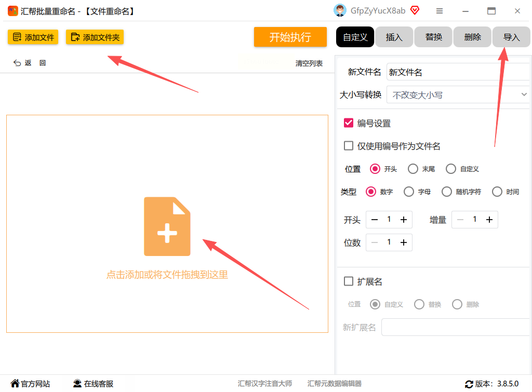The image size is (532, 392).
Task: Enable 仅使用编号作为文件名 checkbox
Action: (x=349, y=146)
